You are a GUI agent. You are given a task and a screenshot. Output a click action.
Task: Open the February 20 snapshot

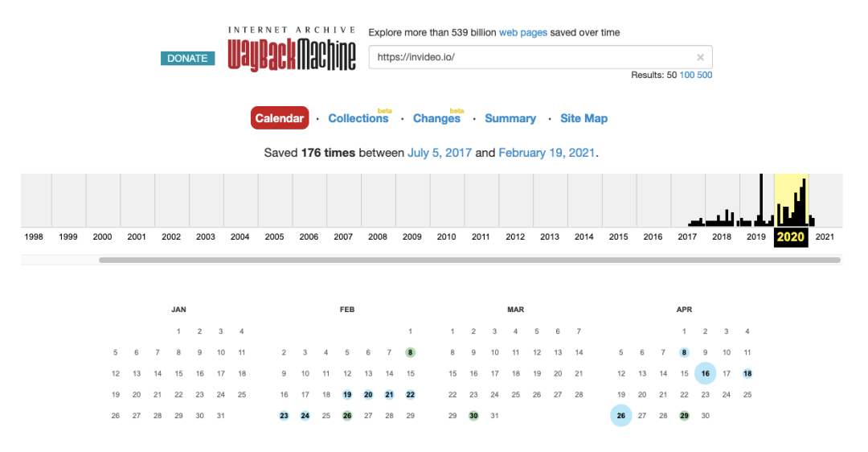point(368,394)
